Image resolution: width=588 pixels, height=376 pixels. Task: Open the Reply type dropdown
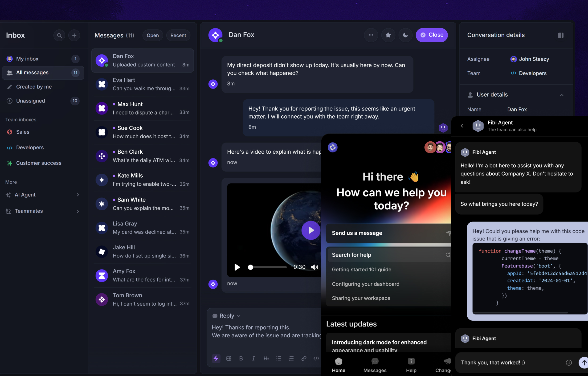[x=226, y=316]
